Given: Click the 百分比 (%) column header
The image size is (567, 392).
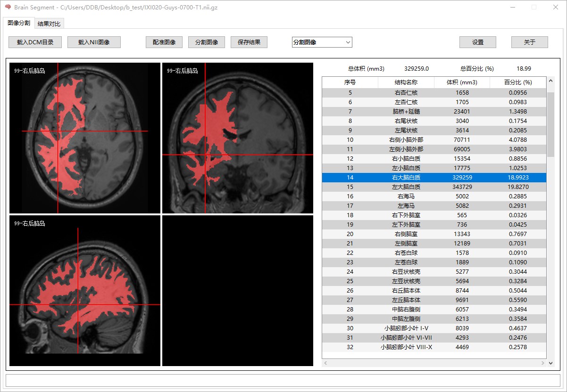Looking at the screenshot, I should tap(518, 82).
